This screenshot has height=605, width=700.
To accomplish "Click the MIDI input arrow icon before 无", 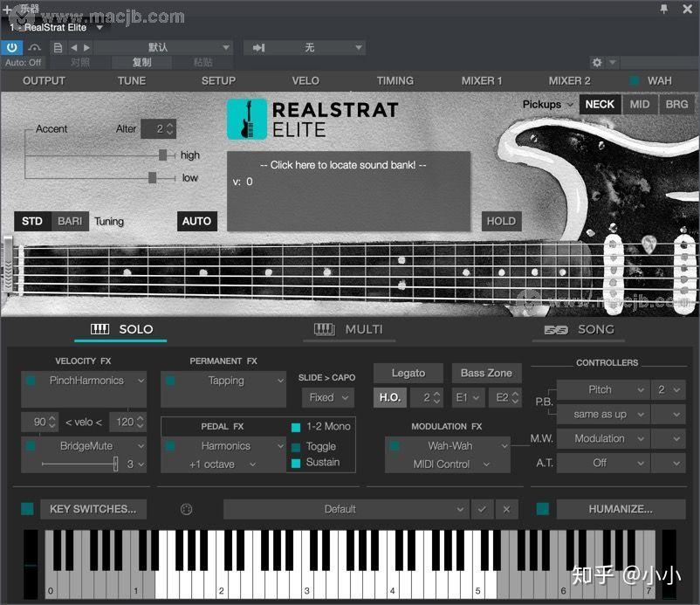I will (258, 47).
